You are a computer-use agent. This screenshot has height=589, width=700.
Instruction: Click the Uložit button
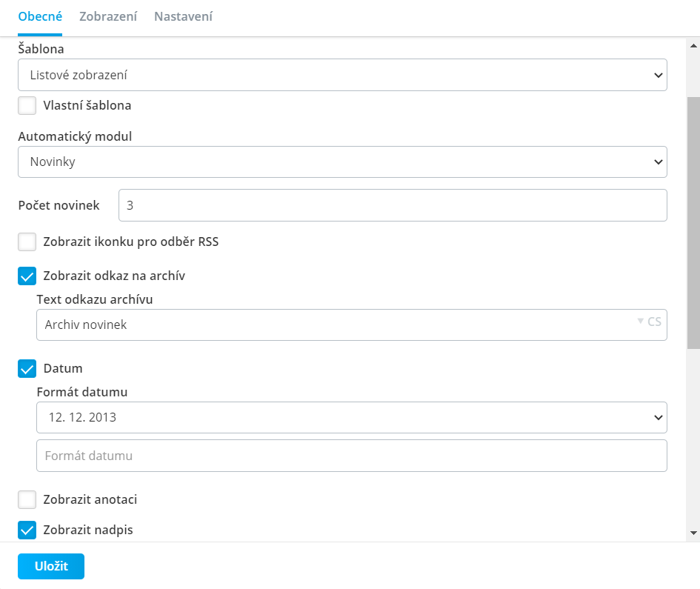pos(51,566)
